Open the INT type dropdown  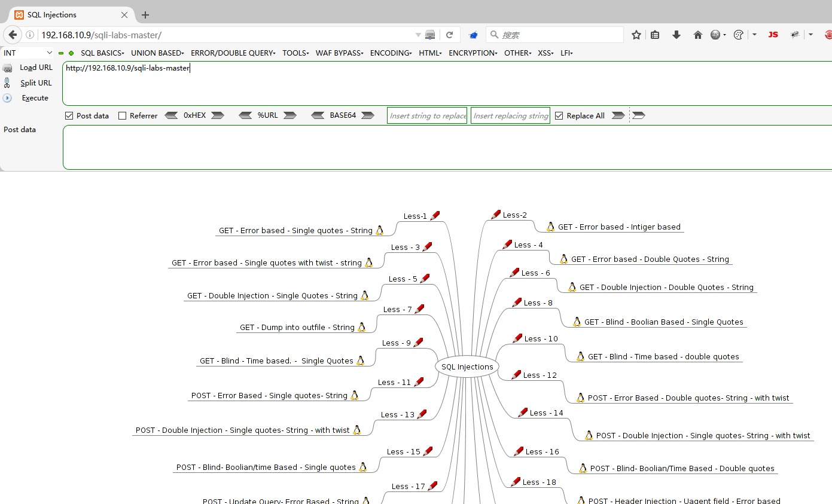(x=28, y=53)
